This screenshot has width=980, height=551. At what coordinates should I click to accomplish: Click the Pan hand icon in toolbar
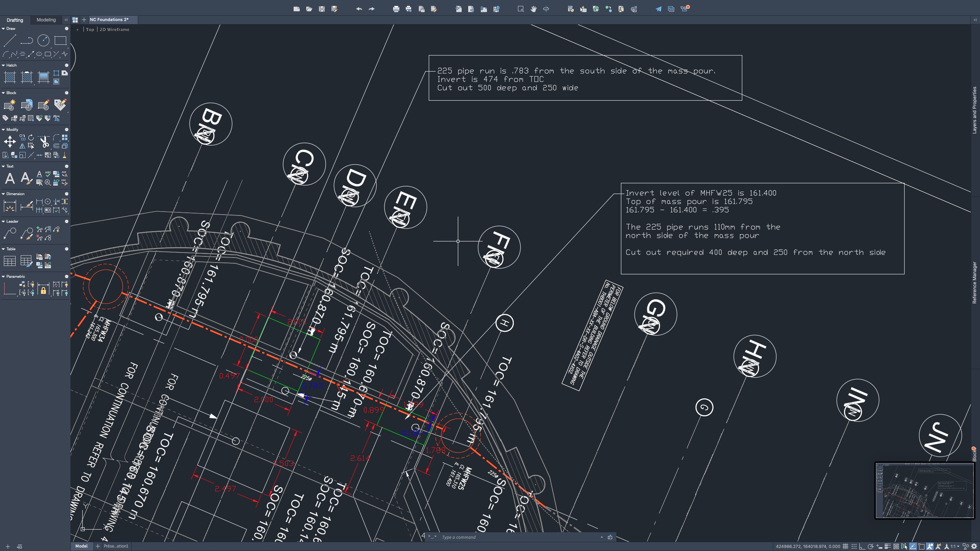533,9
